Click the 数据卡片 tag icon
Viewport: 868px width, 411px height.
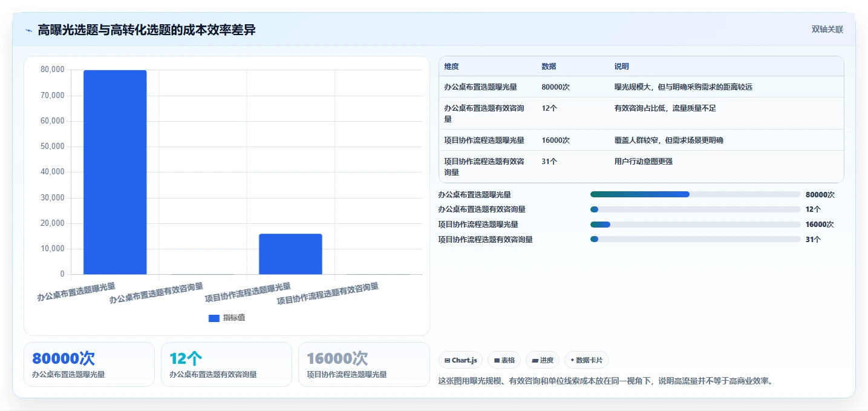(x=572, y=360)
